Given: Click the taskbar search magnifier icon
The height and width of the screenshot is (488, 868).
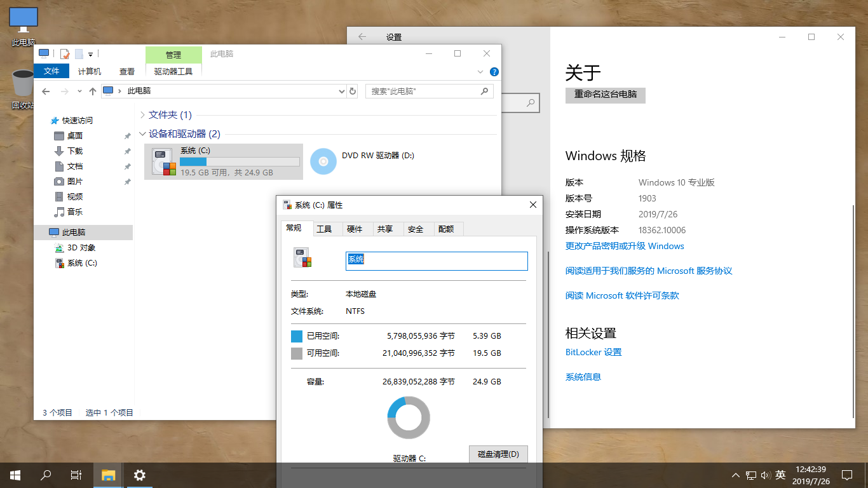Looking at the screenshot, I should point(46,475).
